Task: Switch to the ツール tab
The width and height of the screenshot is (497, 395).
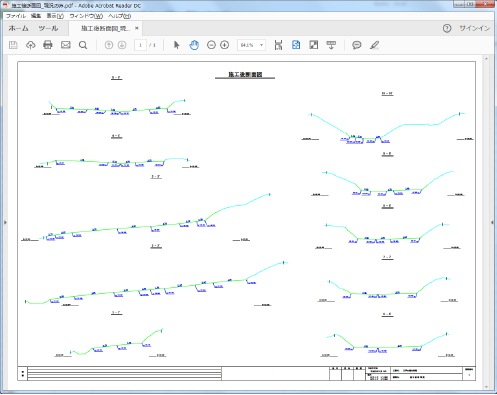Action: (48, 29)
